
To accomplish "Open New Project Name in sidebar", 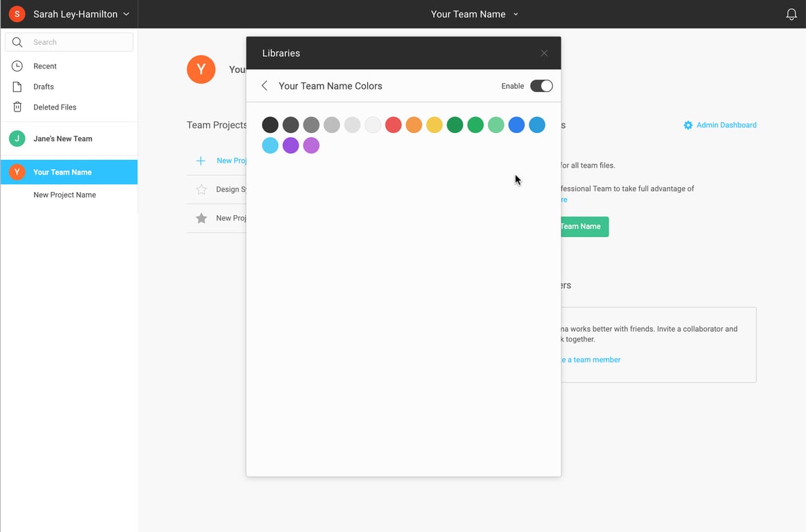I will point(64,195).
